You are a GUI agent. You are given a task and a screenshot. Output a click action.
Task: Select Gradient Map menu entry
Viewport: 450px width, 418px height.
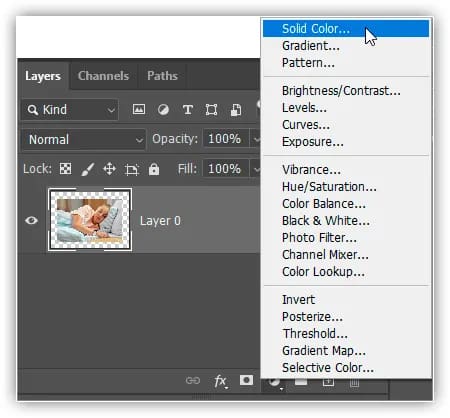324,351
